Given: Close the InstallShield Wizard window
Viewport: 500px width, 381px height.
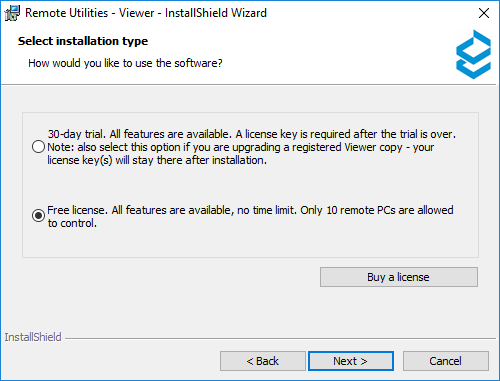Looking at the screenshot, I should (x=484, y=13).
